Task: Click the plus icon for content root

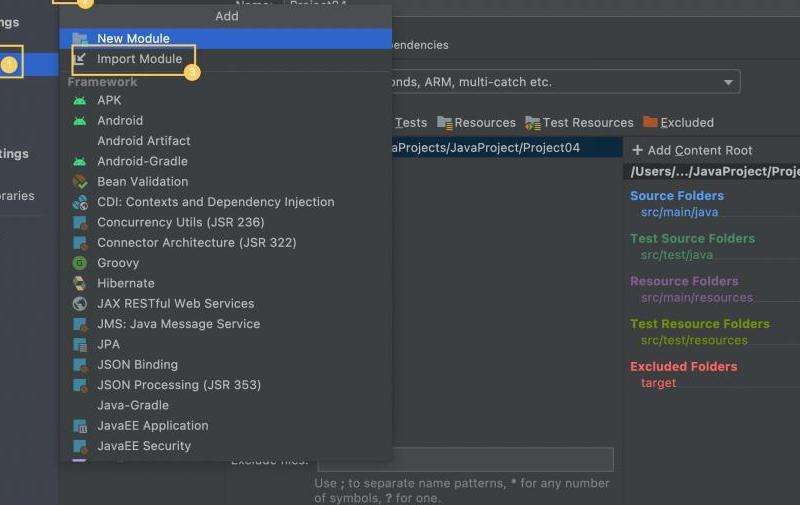Action: point(637,150)
